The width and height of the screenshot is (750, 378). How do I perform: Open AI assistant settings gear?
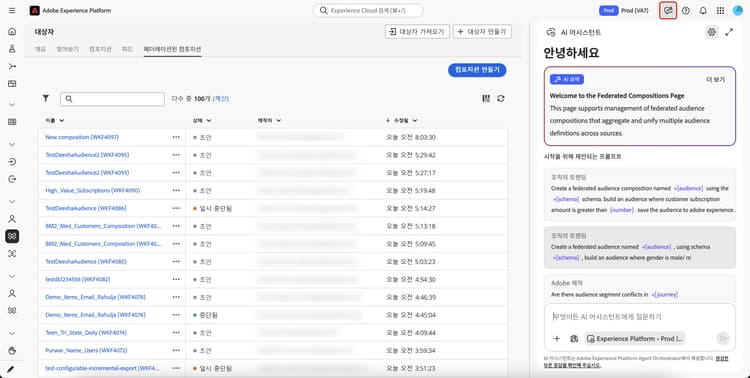pos(712,32)
